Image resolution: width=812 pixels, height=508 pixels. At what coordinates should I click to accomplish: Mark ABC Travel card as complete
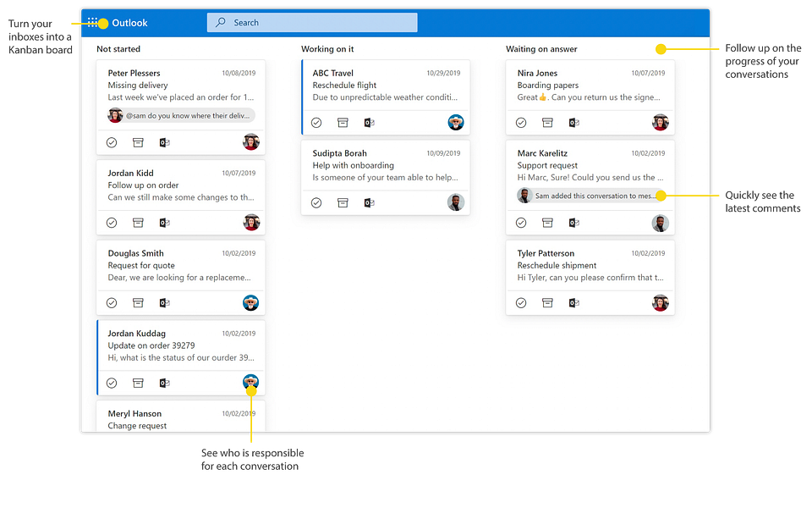coord(316,123)
